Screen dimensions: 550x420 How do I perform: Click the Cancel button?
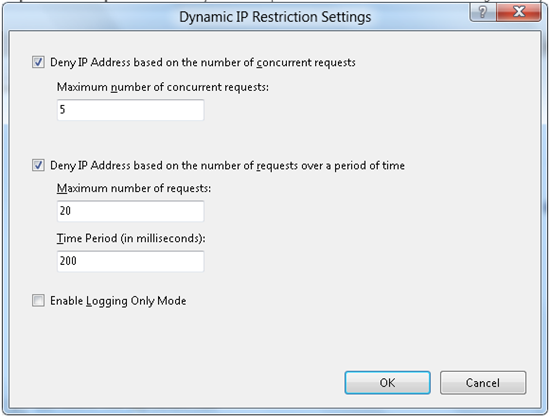[x=483, y=382]
